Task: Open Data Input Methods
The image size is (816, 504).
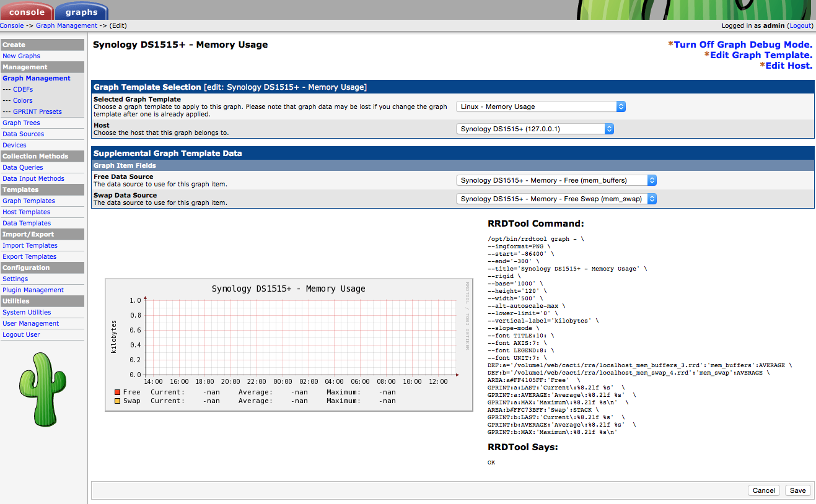Action: point(33,178)
